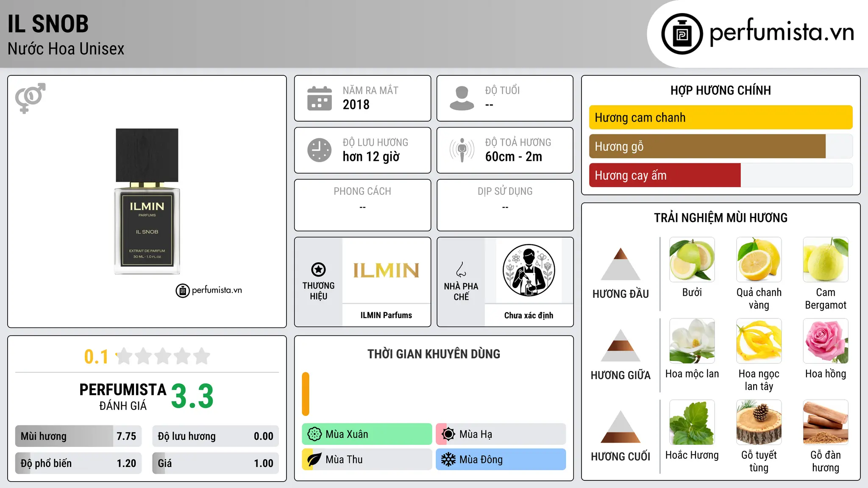
Task: Click the HƯƠNG ĐẦU pyramid icon
Action: tap(620, 264)
